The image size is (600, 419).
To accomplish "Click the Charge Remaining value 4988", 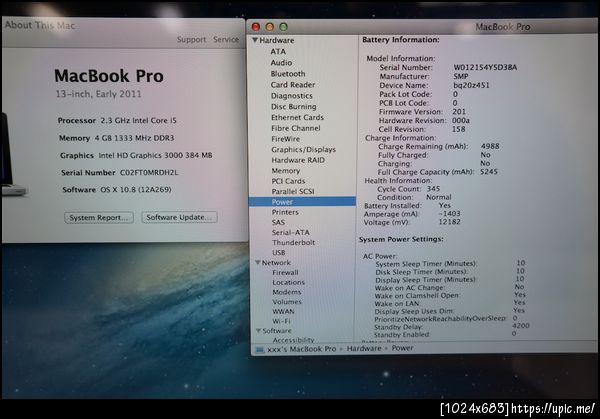I will tap(490, 146).
